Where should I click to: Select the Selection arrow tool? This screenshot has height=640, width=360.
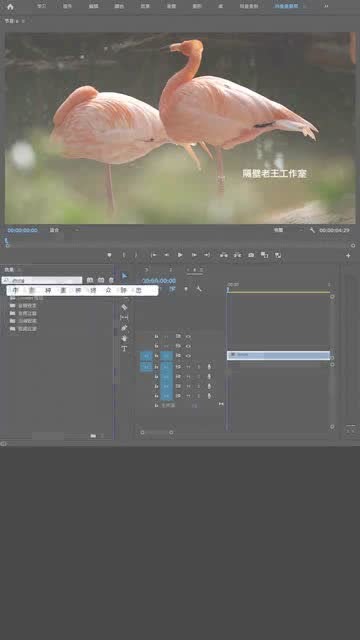(x=124, y=276)
